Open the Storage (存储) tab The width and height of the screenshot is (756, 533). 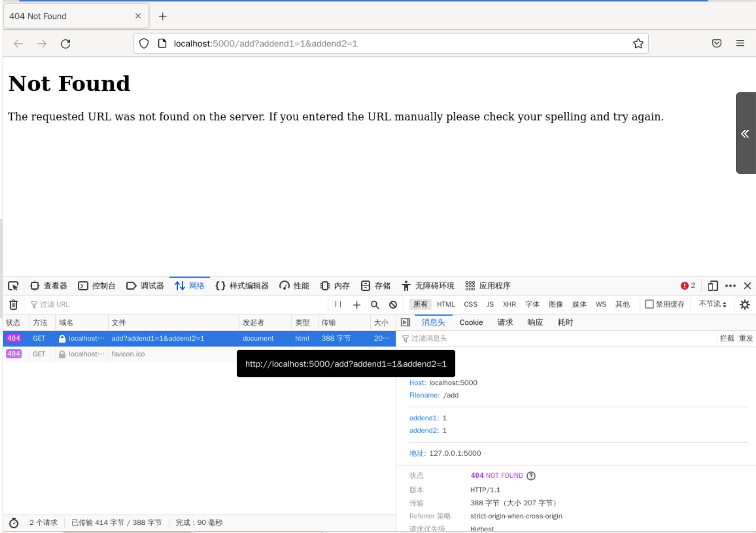[x=376, y=286]
